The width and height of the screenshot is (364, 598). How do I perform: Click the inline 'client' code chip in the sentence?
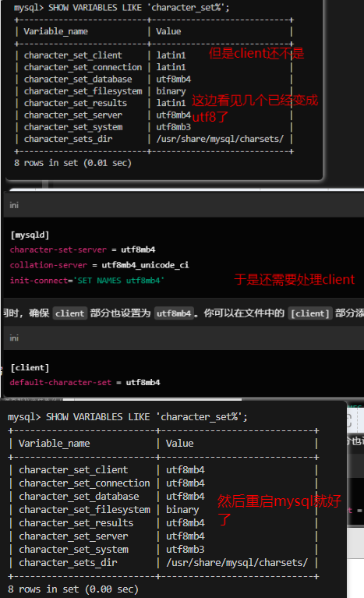pyautogui.click(x=69, y=313)
